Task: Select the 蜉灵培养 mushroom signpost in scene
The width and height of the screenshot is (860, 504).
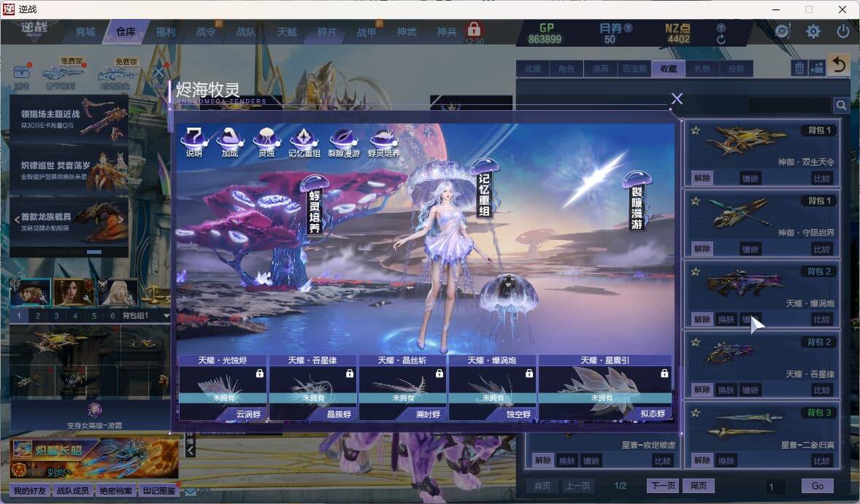Action: tap(315, 206)
